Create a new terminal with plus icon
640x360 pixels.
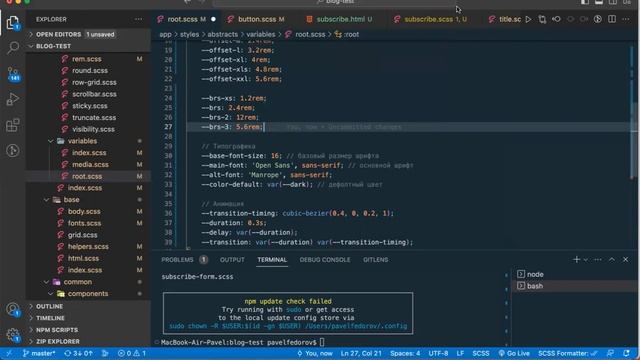[x=576, y=259]
